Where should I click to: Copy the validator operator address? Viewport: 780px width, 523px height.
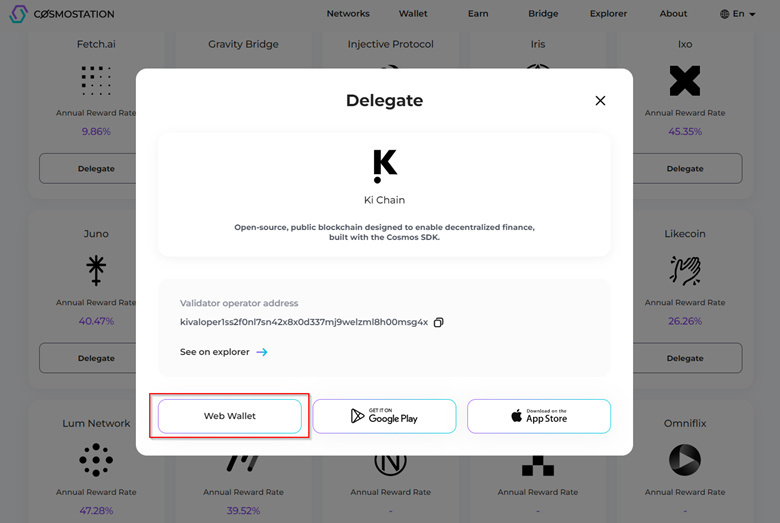click(438, 322)
